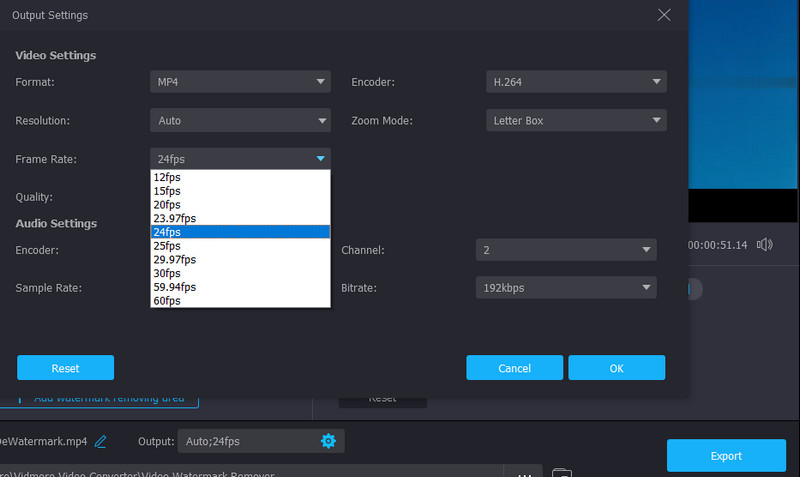This screenshot has height=477, width=800.
Task: Expand the Encoder dropdown showing H.264
Action: [576, 82]
